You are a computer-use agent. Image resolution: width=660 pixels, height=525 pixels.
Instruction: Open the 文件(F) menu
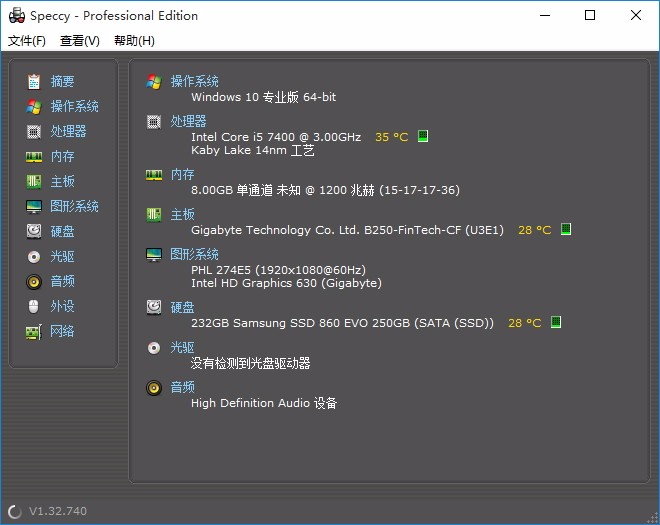tap(27, 41)
